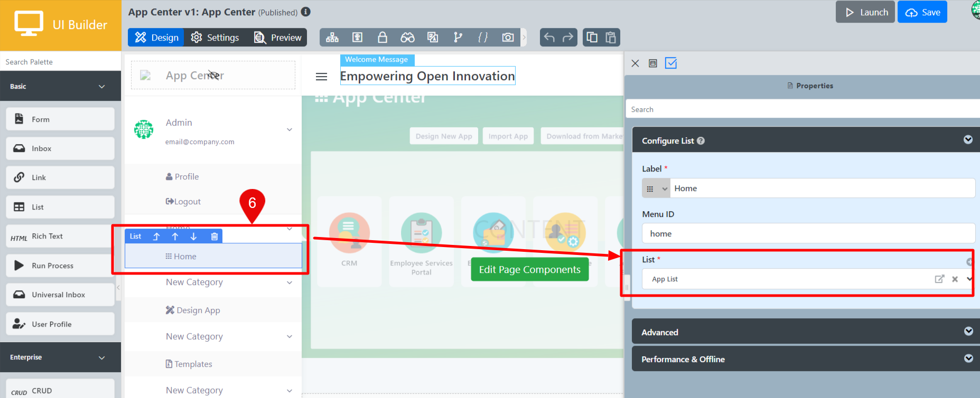The width and height of the screenshot is (980, 398).
Task: Select the Design App menu item
Action: tap(193, 310)
